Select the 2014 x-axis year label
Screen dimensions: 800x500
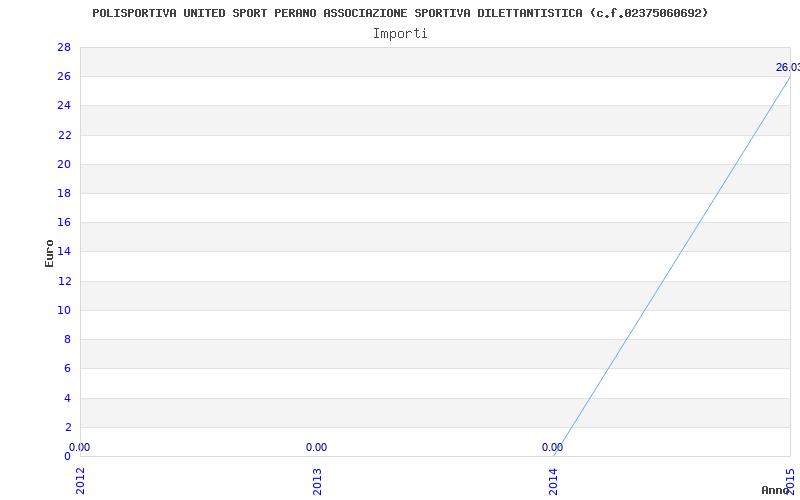click(554, 481)
